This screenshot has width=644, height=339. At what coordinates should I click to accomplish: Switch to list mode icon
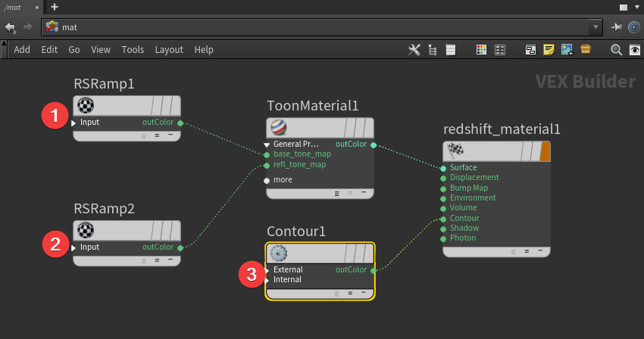451,50
